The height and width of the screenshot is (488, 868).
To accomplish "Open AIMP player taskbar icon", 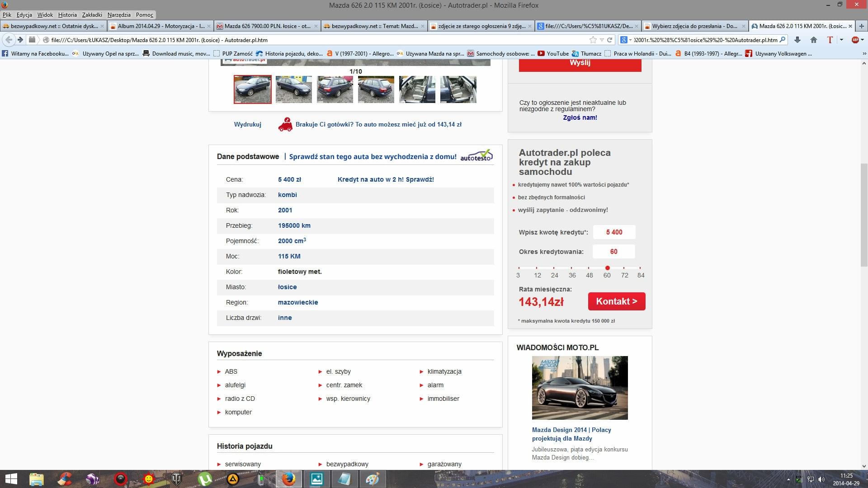I will pyautogui.click(x=233, y=479).
